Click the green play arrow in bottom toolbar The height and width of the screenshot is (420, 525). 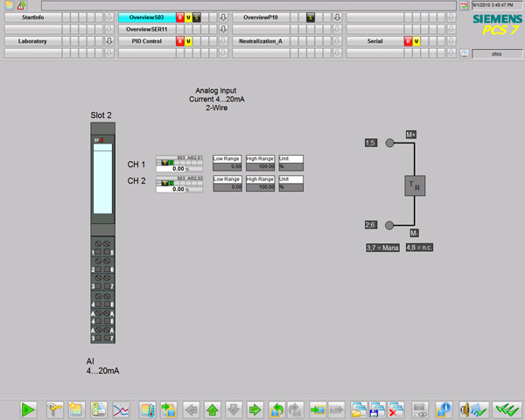click(28, 409)
